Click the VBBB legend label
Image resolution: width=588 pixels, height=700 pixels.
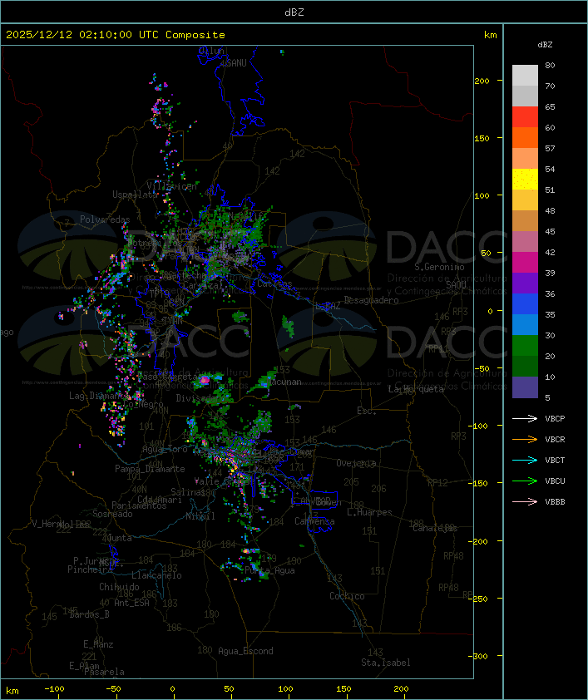click(x=555, y=502)
